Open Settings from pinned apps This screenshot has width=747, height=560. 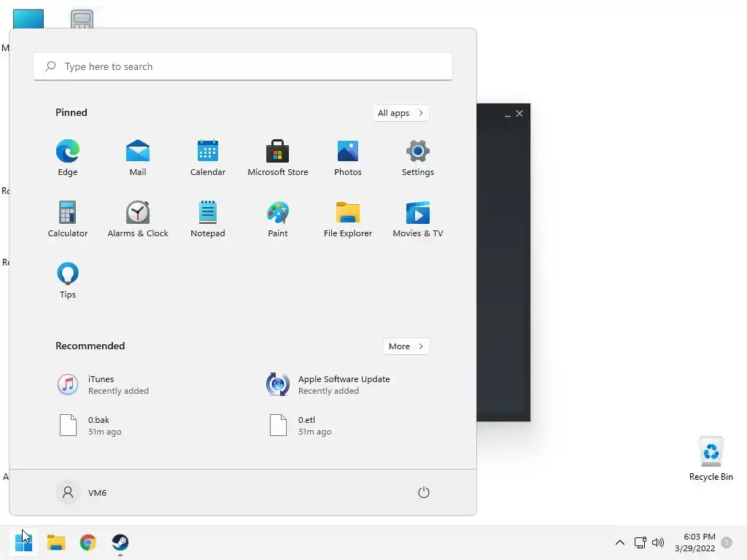418,158
